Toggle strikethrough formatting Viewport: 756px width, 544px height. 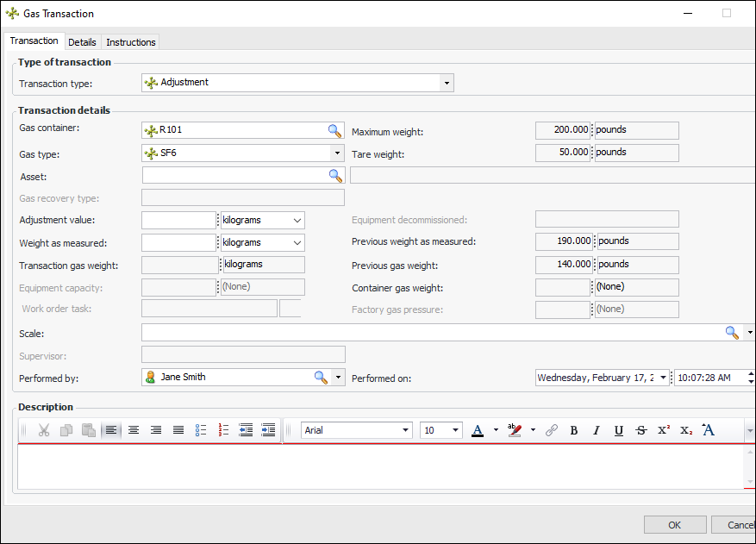(640, 430)
